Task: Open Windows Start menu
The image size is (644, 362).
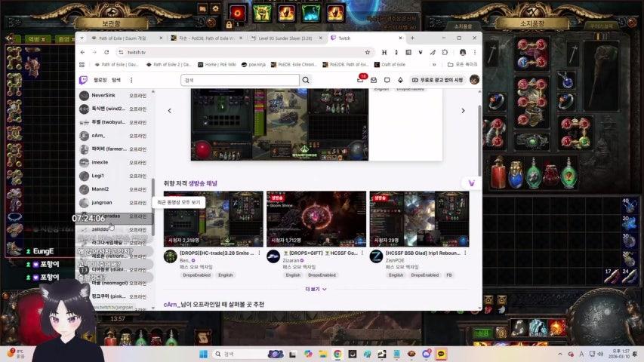Action: (203, 354)
